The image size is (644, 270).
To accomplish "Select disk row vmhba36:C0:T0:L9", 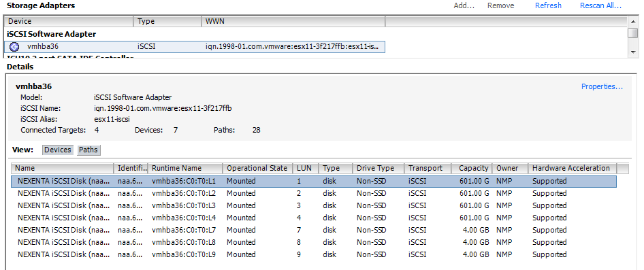I will point(314,255).
